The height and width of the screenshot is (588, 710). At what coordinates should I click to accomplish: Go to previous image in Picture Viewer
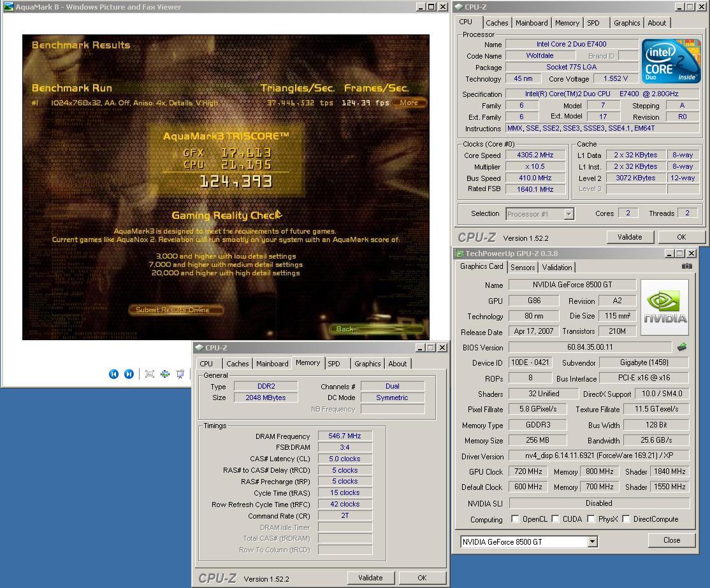[113, 374]
